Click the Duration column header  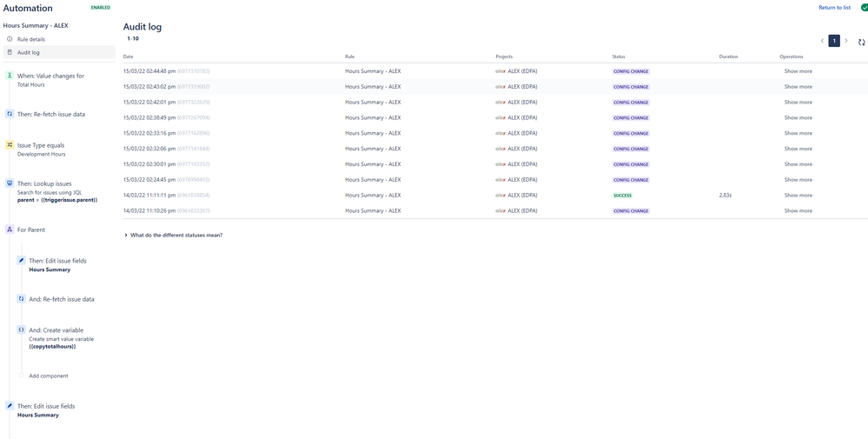[728, 57]
